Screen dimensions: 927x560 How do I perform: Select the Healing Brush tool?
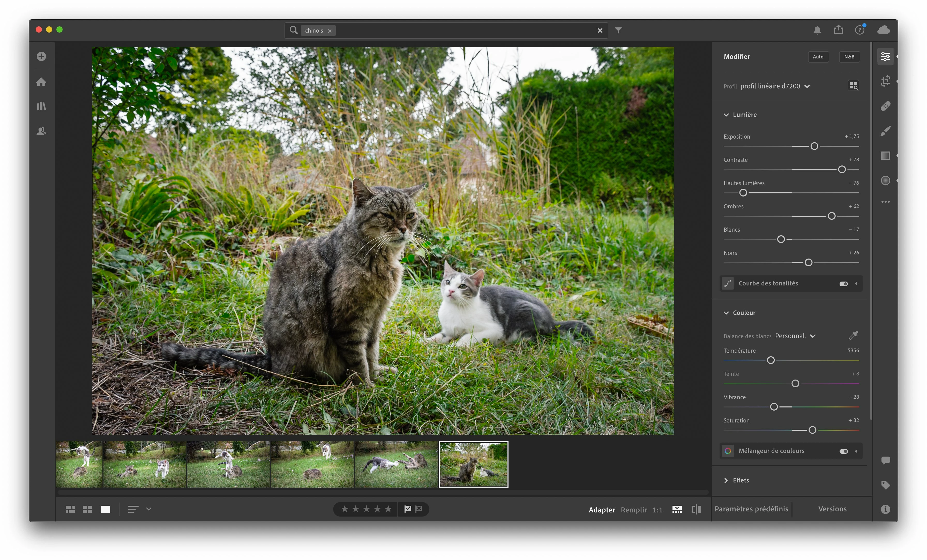(885, 106)
